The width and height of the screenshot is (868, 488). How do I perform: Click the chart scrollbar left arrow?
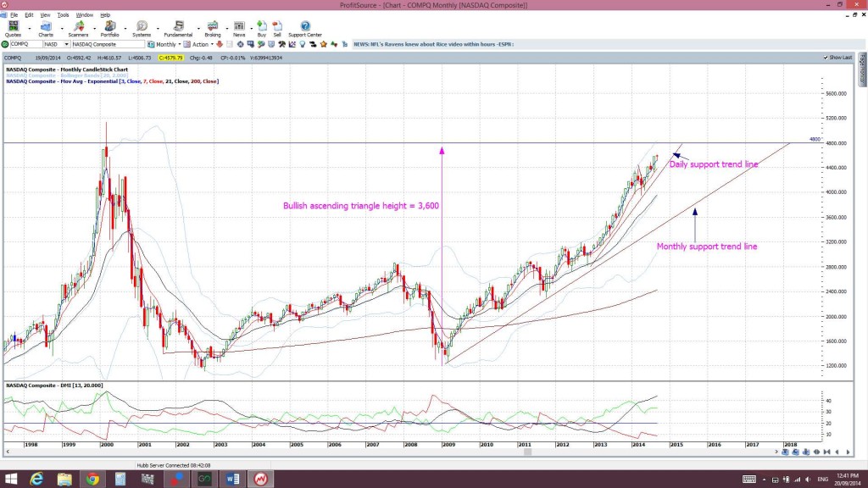[8, 452]
